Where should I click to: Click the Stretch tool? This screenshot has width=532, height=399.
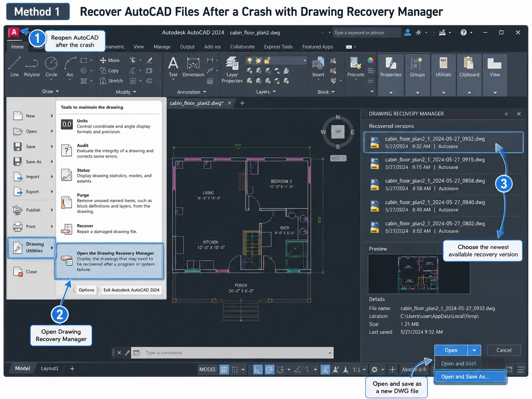pyautogui.click(x=111, y=81)
